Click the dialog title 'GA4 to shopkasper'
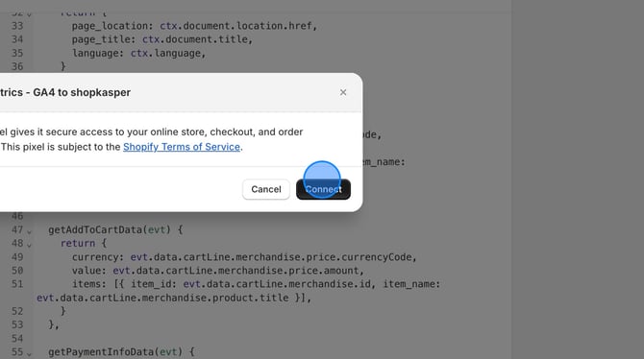The width and height of the screenshot is (644, 359). [x=82, y=92]
